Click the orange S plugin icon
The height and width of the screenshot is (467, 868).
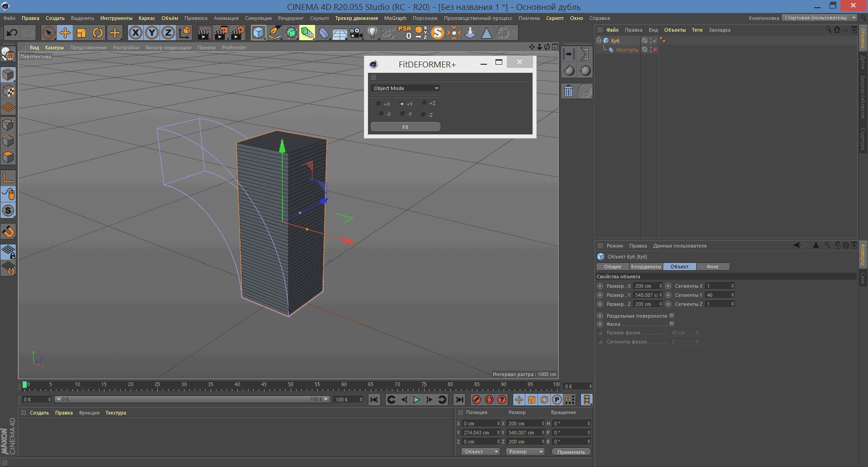click(437, 33)
